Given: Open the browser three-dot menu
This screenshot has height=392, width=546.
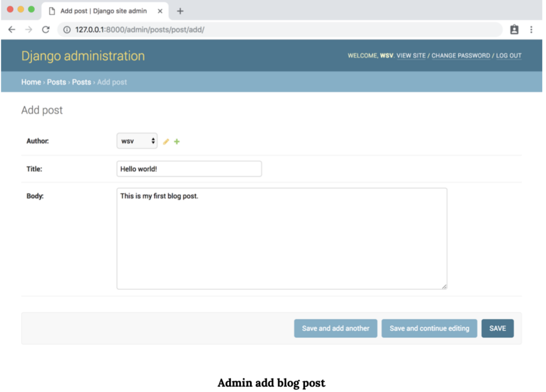Looking at the screenshot, I should 532,30.
